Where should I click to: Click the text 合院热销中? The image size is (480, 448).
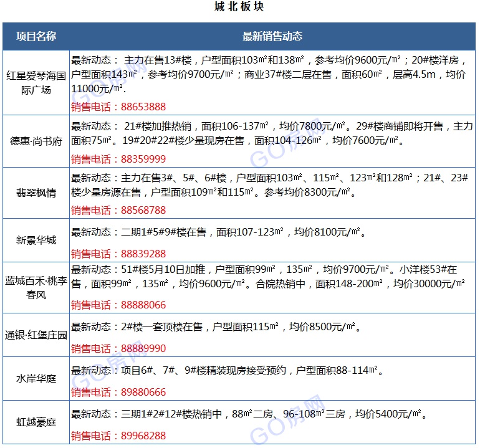tap(281, 284)
